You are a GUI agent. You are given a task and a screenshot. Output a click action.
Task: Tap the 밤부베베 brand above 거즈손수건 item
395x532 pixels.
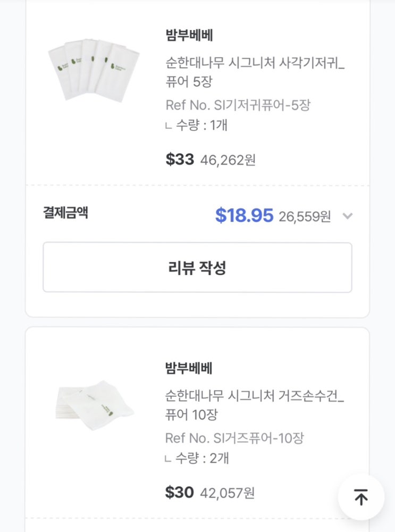[189, 368]
